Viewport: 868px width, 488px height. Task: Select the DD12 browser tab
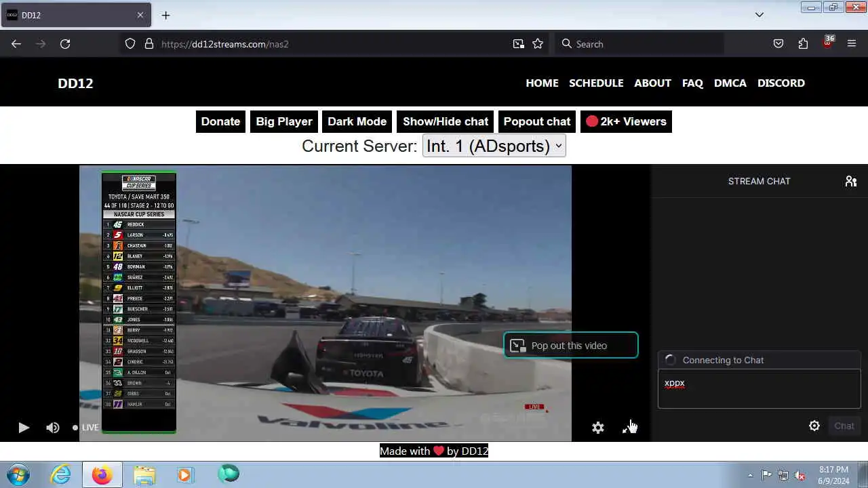click(75, 15)
